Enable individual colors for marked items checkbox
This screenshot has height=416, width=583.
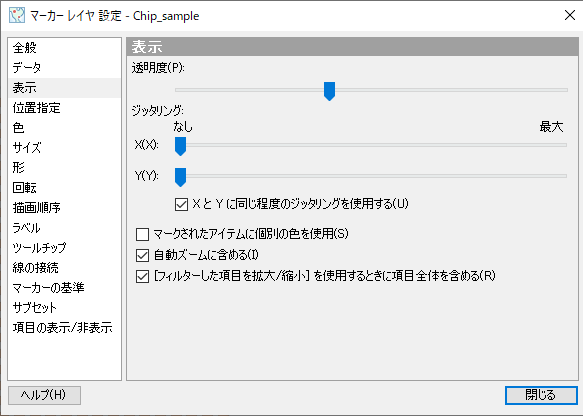point(142,234)
